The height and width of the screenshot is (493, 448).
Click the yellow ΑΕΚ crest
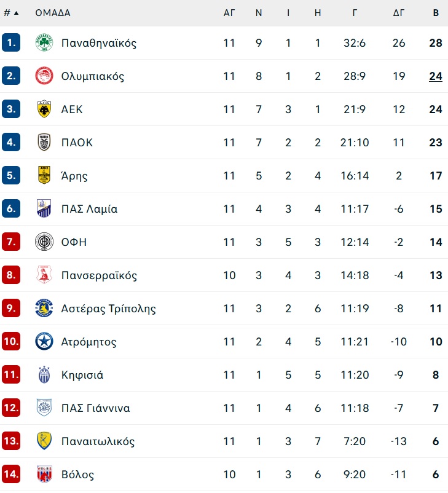(x=44, y=109)
